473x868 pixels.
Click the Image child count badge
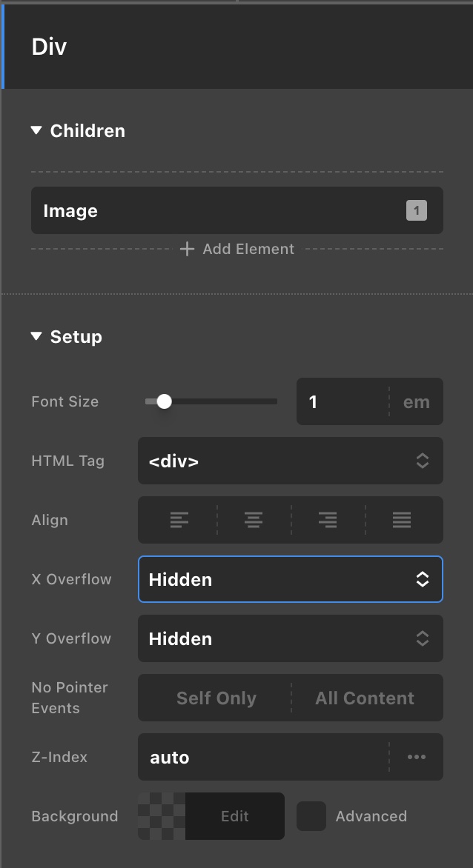pos(417,210)
